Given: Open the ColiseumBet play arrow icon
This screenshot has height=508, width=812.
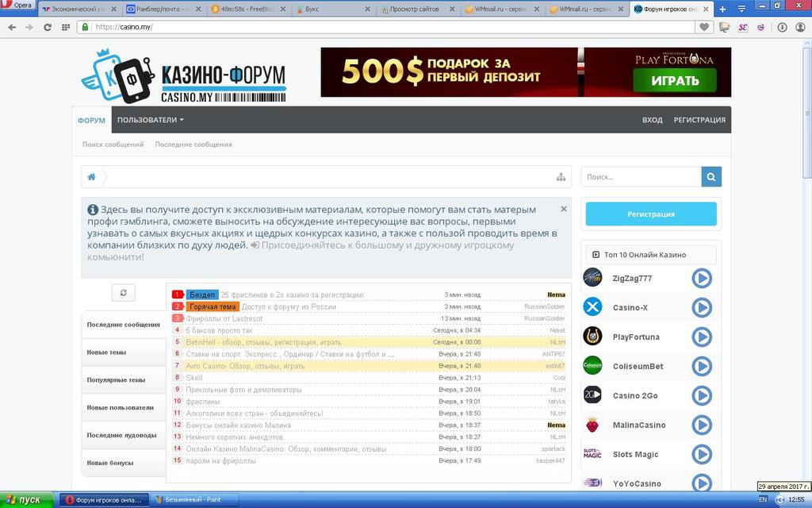Looking at the screenshot, I should (702, 366).
